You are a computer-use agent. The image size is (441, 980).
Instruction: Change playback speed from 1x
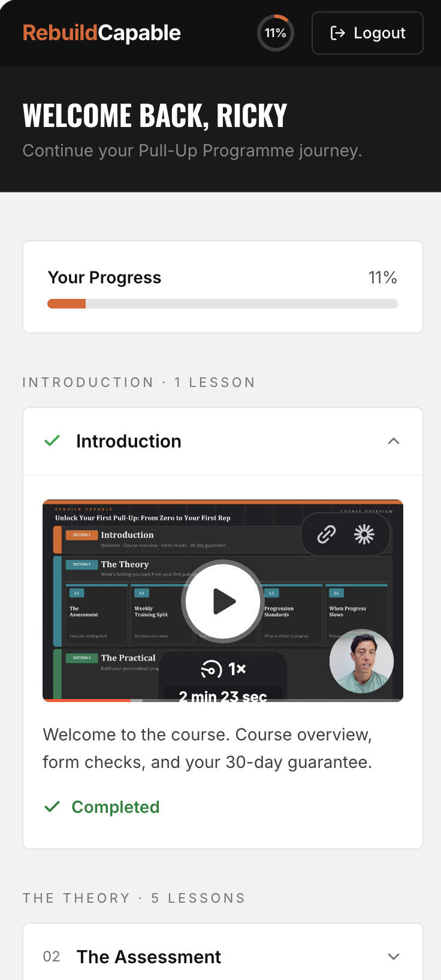[x=223, y=669]
